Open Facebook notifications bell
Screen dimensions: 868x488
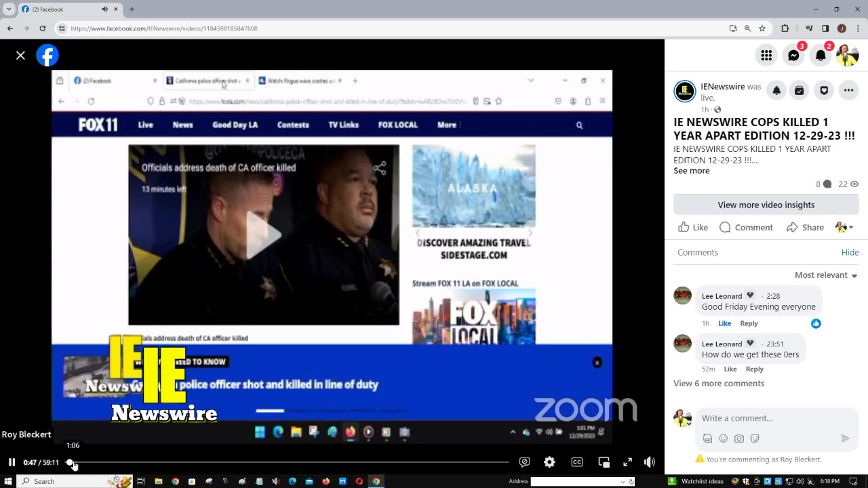[x=821, y=56]
